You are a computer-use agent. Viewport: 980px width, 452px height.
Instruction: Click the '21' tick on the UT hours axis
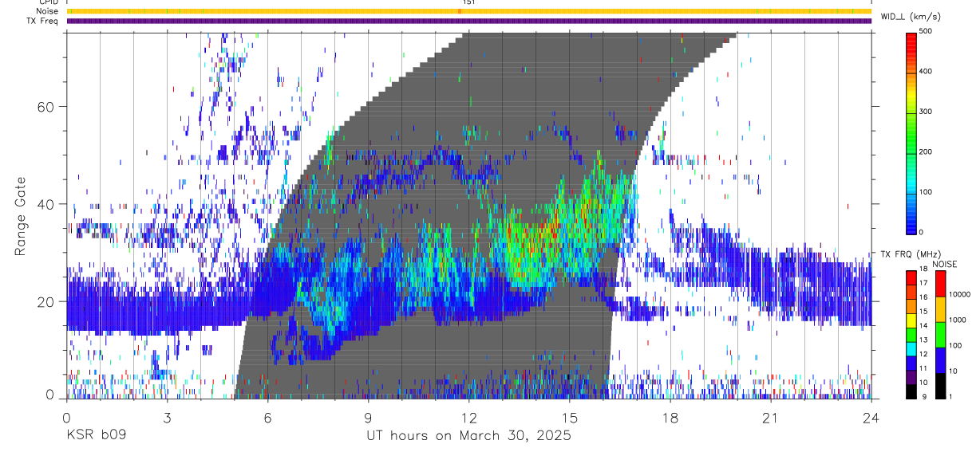pyautogui.click(x=770, y=418)
